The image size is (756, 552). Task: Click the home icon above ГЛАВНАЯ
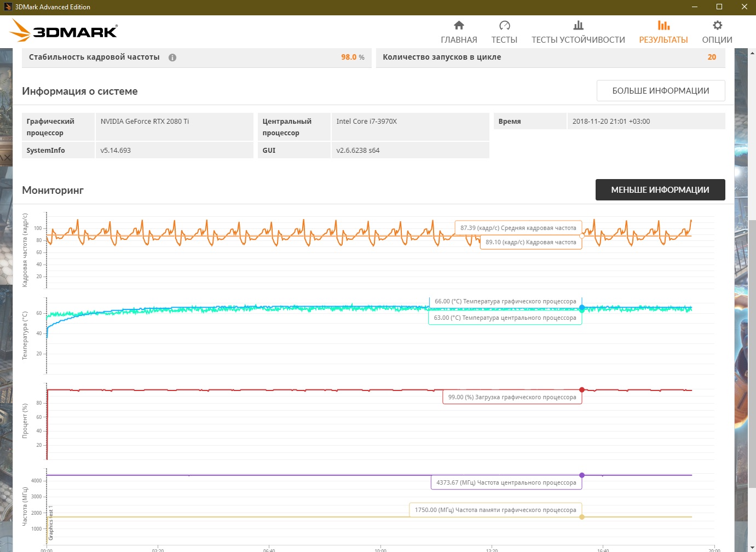[459, 25]
